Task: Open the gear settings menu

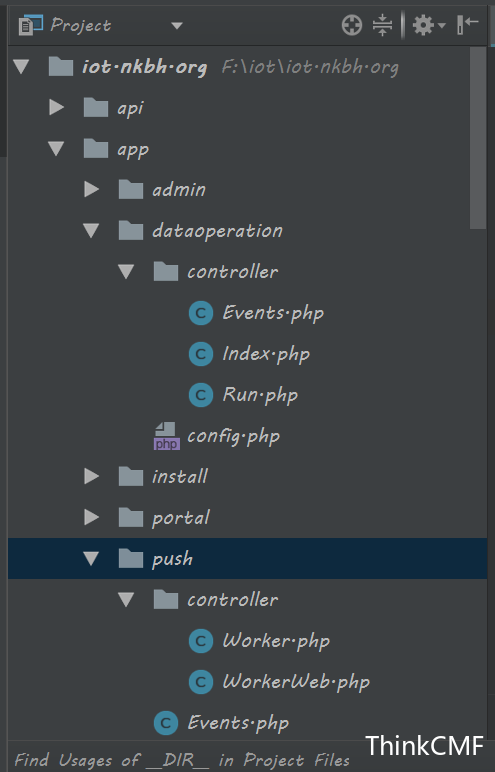Action: [429, 25]
